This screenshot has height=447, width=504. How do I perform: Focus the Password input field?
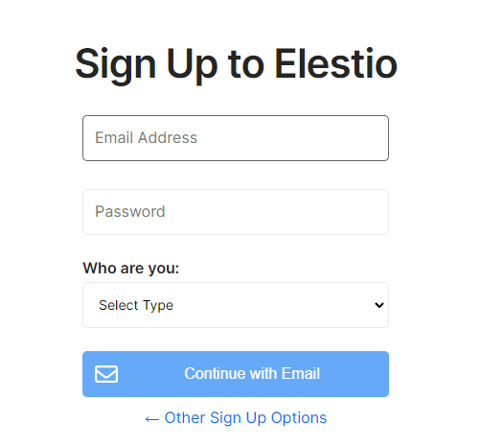236,212
